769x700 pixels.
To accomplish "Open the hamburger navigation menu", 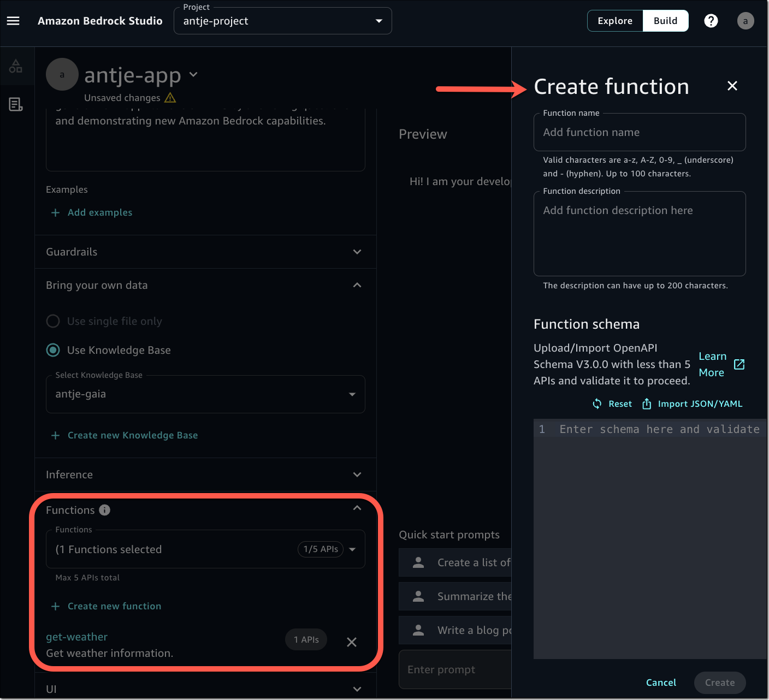I will tap(13, 21).
